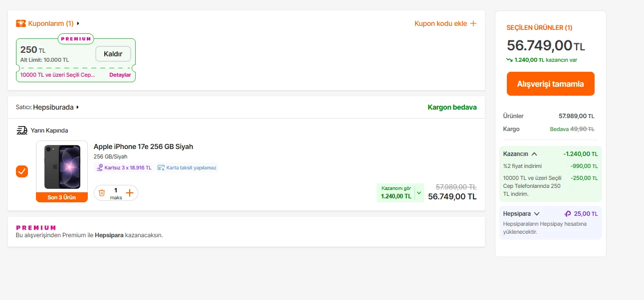Click the crossed-card icon for Karta taksit
644x300 pixels.
click(x=161, y=167)
